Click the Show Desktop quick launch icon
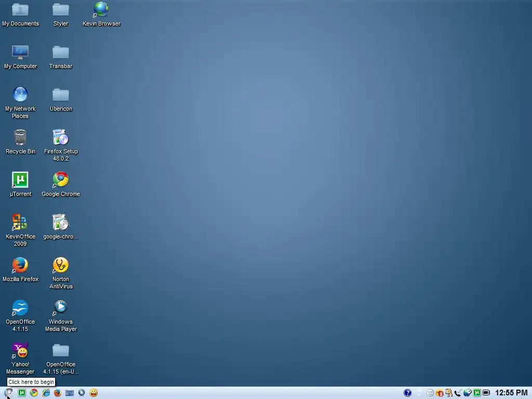The width and height of the screenshot is (532, 399). point(70,393)
